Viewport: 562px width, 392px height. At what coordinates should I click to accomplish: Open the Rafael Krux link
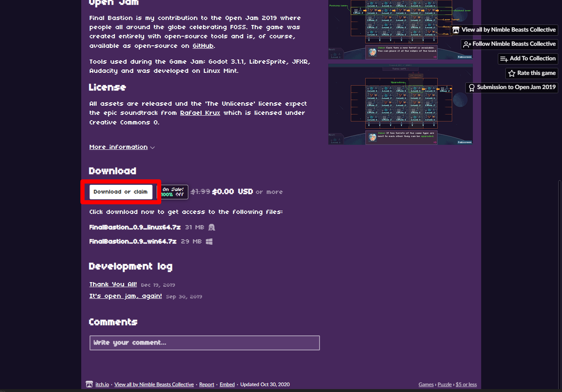200,113
